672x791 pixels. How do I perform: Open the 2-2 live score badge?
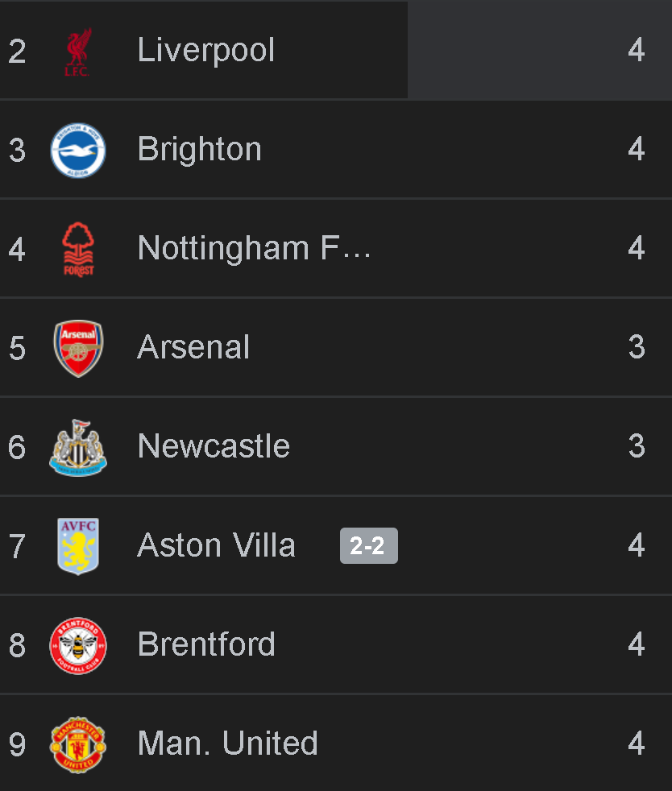(x=369, y=546)
